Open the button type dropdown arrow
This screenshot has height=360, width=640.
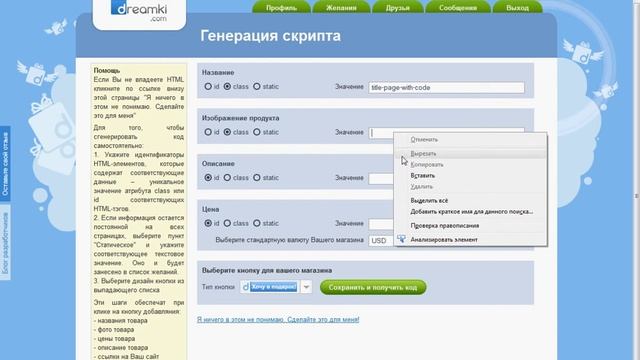306,287
